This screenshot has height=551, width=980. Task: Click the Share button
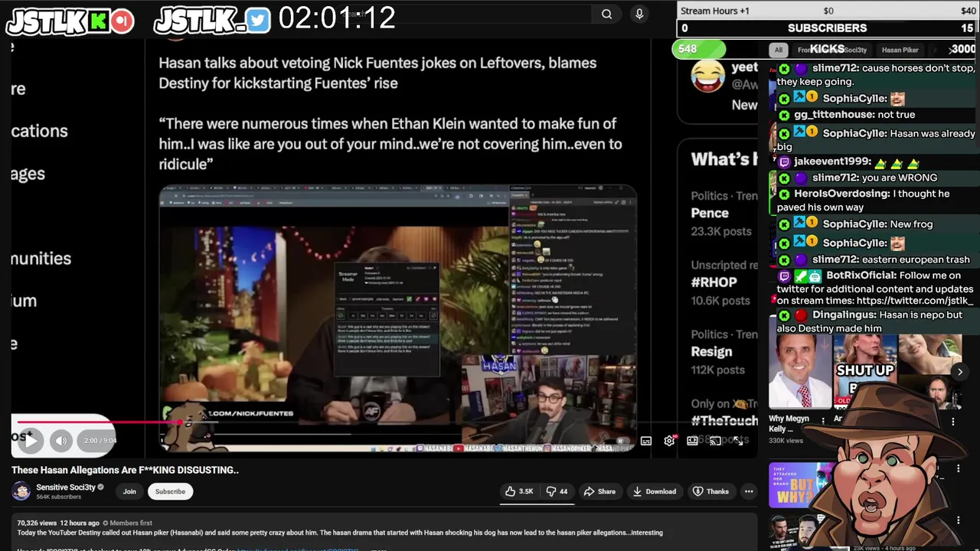pyautogui.click(x=599, y=491)
